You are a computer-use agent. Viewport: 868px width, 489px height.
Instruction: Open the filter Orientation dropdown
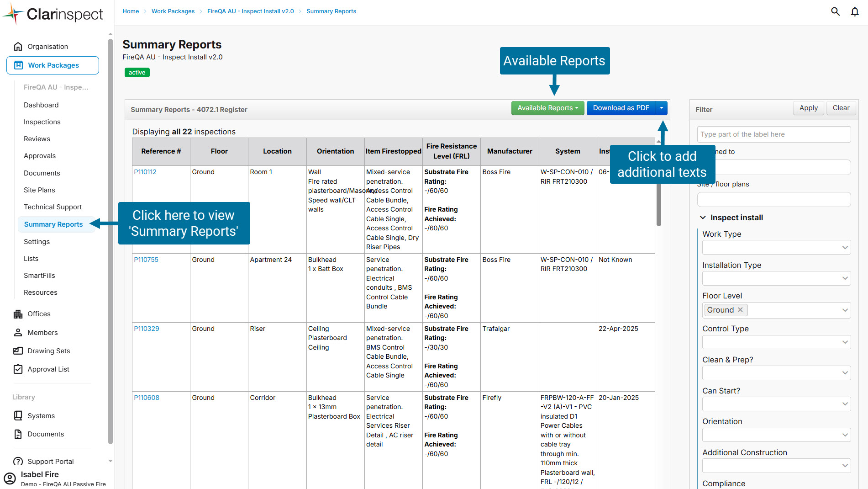776,435
